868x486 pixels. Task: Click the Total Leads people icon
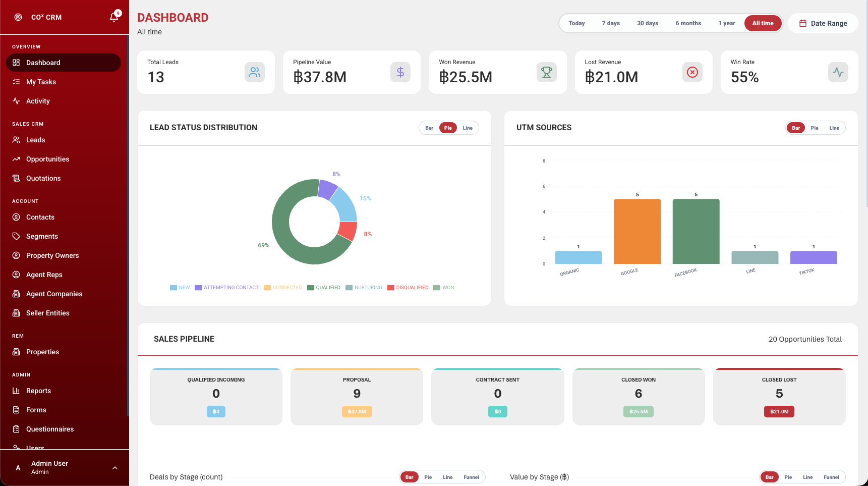point(255,72)
